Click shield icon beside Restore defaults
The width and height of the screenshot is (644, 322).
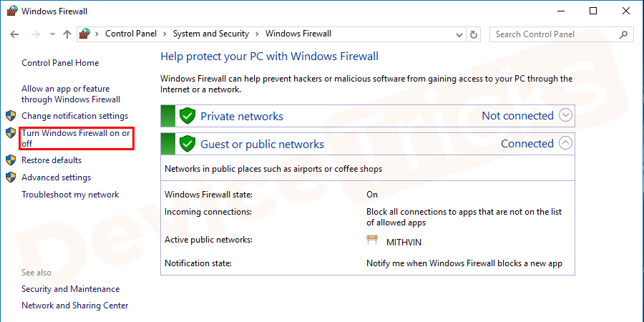[x=11, y=160]
